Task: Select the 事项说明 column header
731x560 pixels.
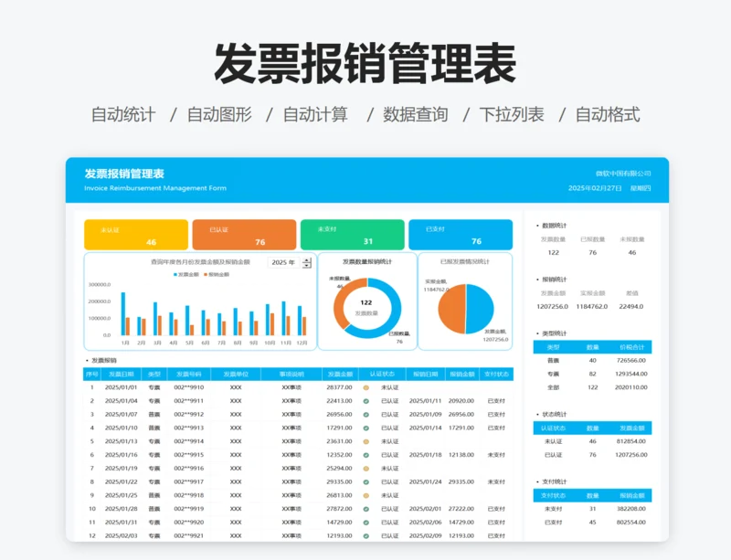Action: point(291,374)
